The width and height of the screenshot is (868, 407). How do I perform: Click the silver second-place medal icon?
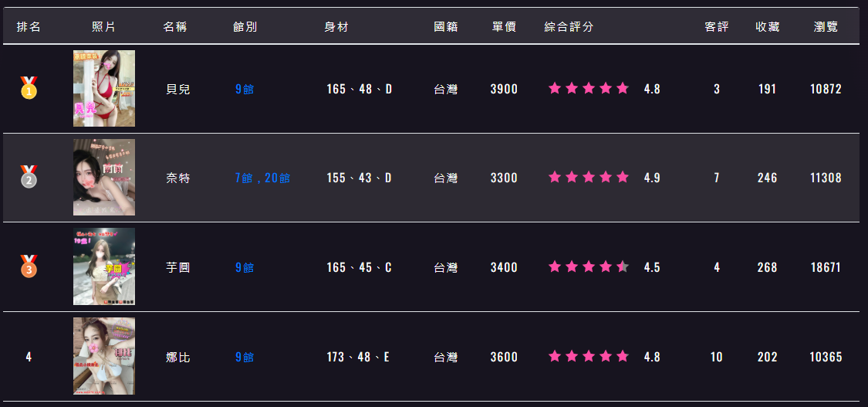[29, 177]
